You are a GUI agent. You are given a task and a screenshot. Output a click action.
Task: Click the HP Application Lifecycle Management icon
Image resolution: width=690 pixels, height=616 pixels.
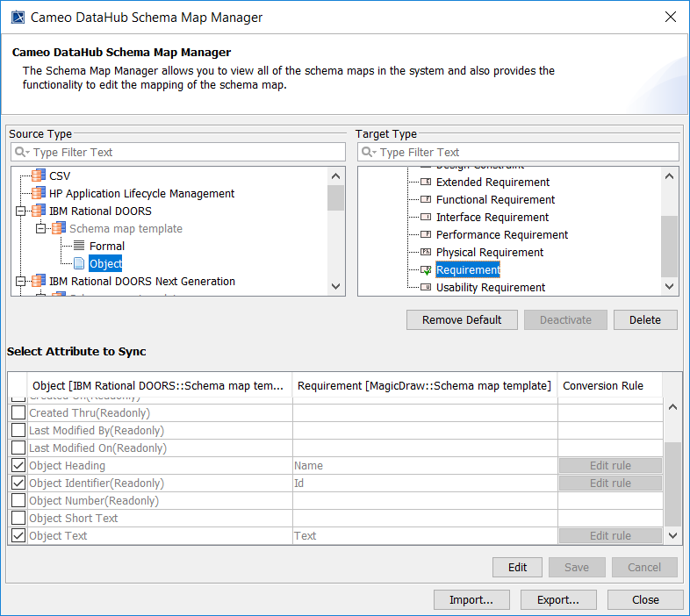click(x=38, y=193)
